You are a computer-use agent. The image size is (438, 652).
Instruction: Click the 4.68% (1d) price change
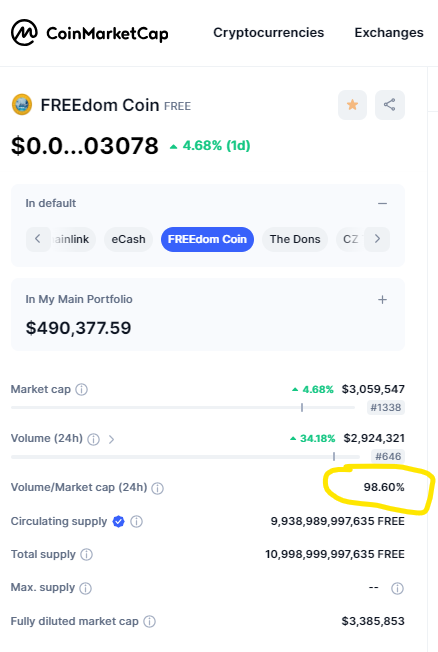[210, 146]
